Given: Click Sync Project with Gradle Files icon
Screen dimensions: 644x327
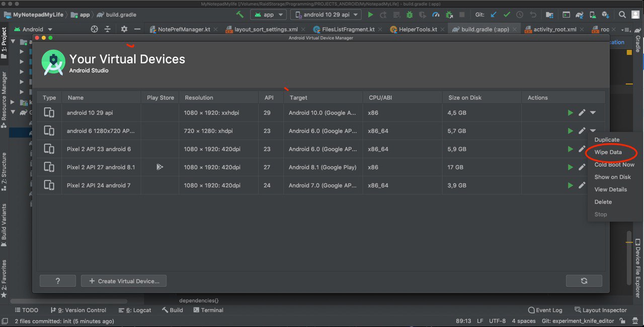Looking at the screenshot, I should click(580, 15).
